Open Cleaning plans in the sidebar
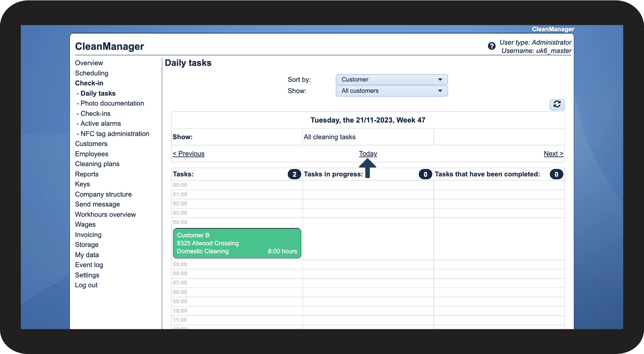 [x=97, y=164]
